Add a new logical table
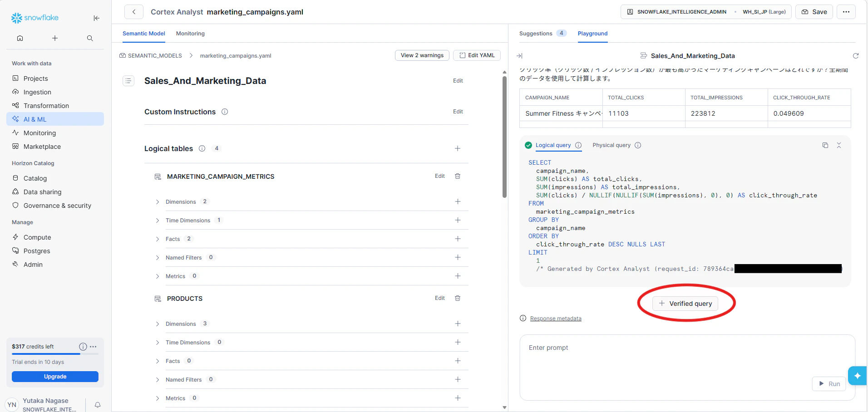Viewport: 868px width, 412px height. coord(458,148)
